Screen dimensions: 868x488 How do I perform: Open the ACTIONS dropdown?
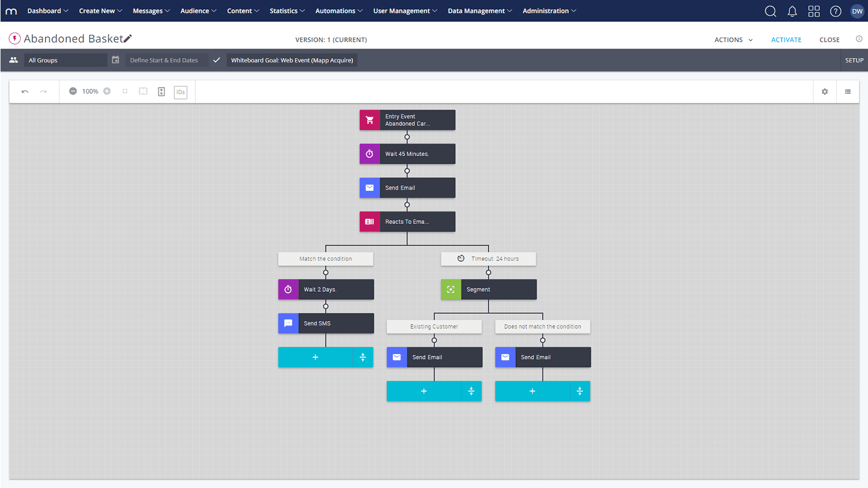[733, 39]
